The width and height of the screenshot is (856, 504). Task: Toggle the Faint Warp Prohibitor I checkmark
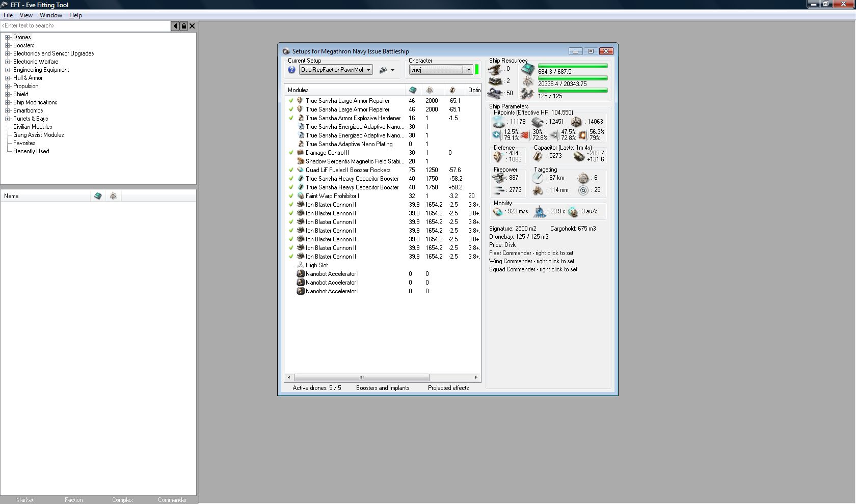coord(291,196)
